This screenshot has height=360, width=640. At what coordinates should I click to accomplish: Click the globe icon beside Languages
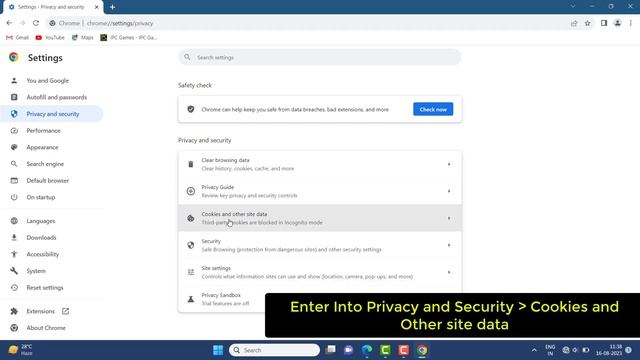14,221
